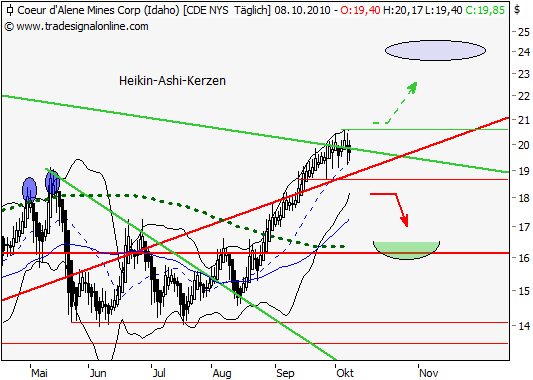
Task: Click the 'Mai' time axis label
Action: coord(39,373)
